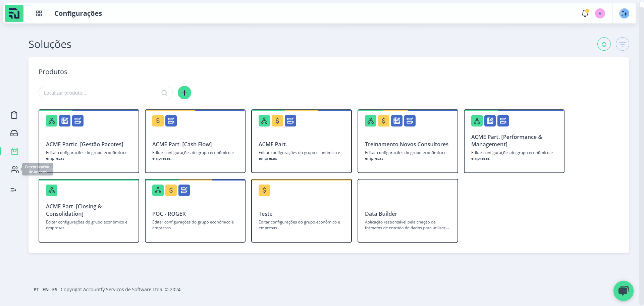This screenshot has height=306, width=644.
Task: Click the list icon on ACME Part. [Performance & Management]
Action: tap(503, 121)
